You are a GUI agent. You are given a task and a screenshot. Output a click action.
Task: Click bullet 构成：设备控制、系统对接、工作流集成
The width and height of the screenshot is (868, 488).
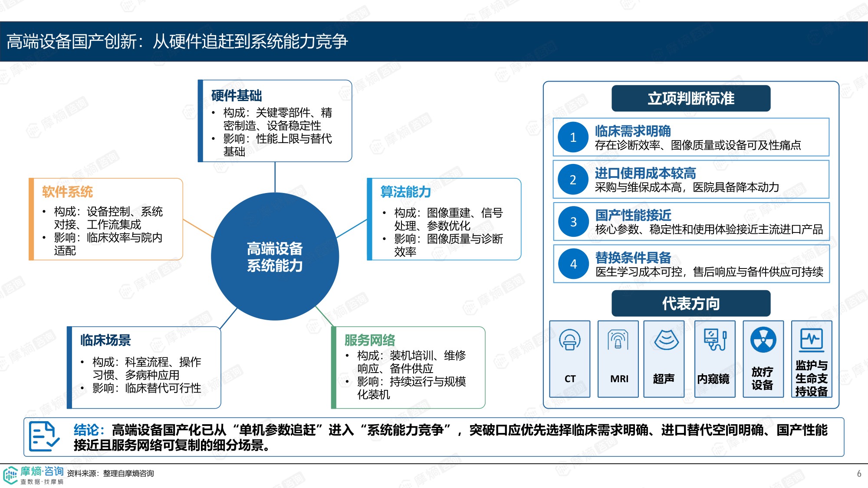click(x=108, y=218)
